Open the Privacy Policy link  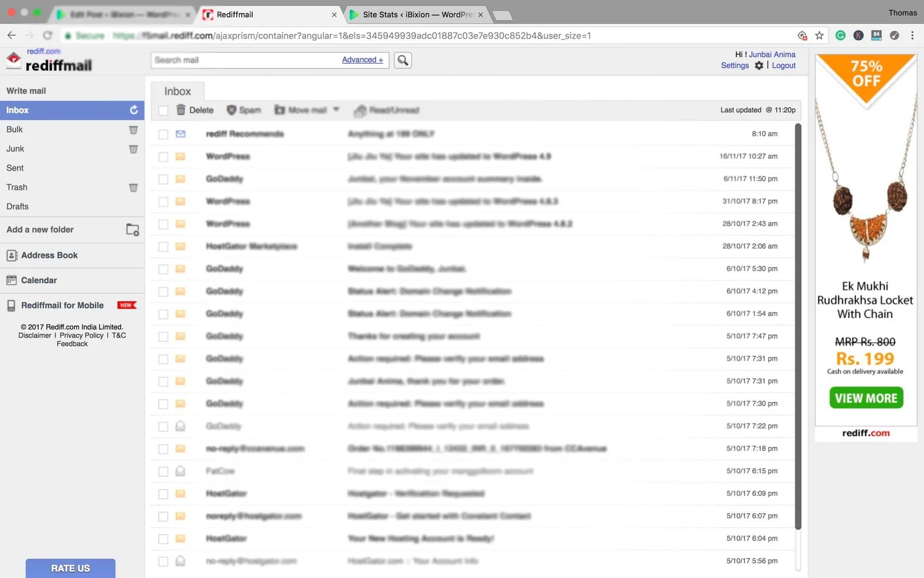coord(81,335)
